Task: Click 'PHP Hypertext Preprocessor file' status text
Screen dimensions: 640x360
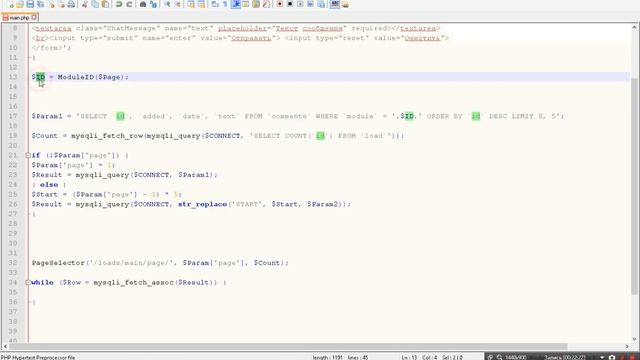Action: pyautogui.click(x=38, y=357)
